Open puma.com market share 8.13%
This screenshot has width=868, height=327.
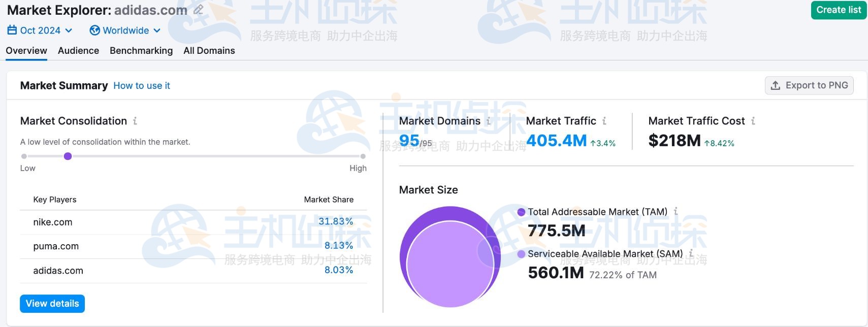[x=339, y=245]
